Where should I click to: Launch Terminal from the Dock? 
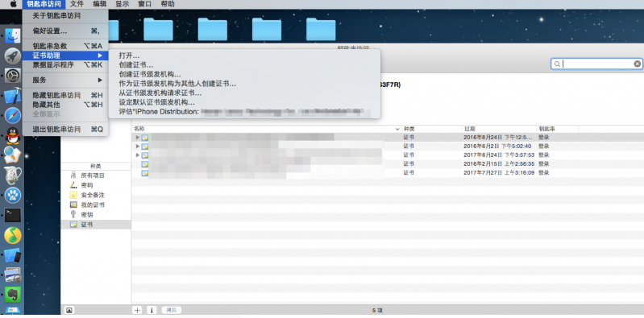click(13, 215)
